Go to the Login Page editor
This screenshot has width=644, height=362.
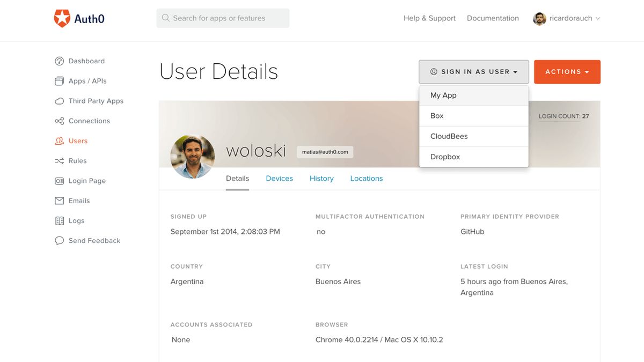(86, 181)
